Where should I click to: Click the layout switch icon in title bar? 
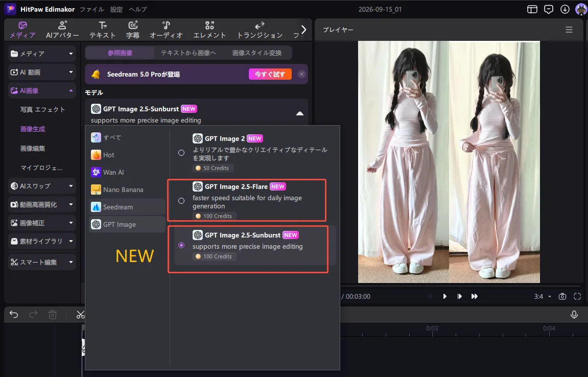(x=532, y=9)
